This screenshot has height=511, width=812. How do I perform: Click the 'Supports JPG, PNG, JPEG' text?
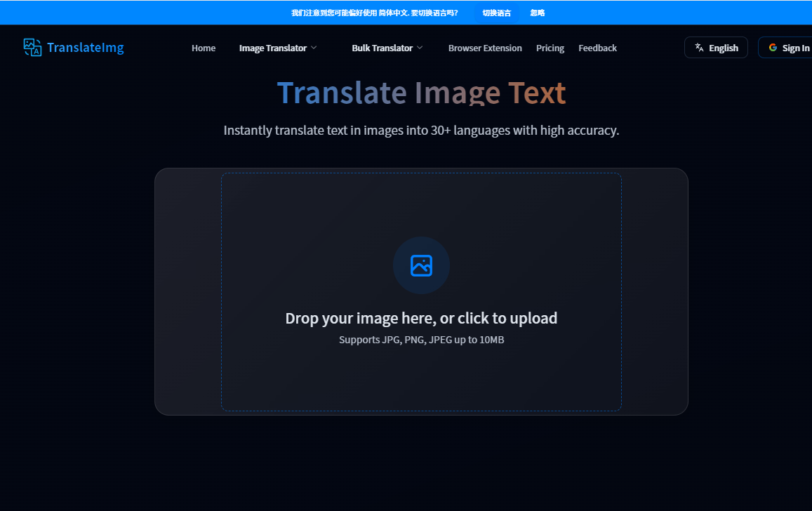point(421,340)
